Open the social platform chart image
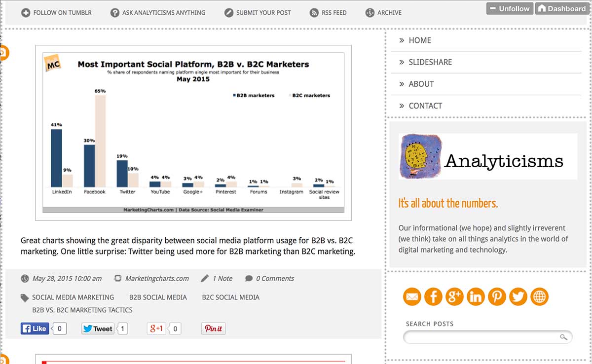Viewport: 592px width, 364px height. pyautogui.click(x=193, y=133)
